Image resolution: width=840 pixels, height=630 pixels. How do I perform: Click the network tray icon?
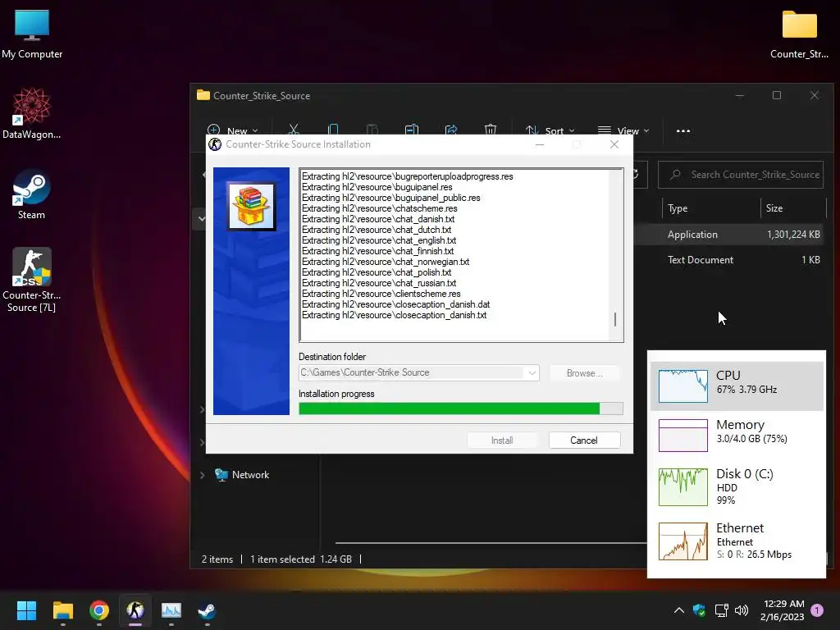(721, 610)
